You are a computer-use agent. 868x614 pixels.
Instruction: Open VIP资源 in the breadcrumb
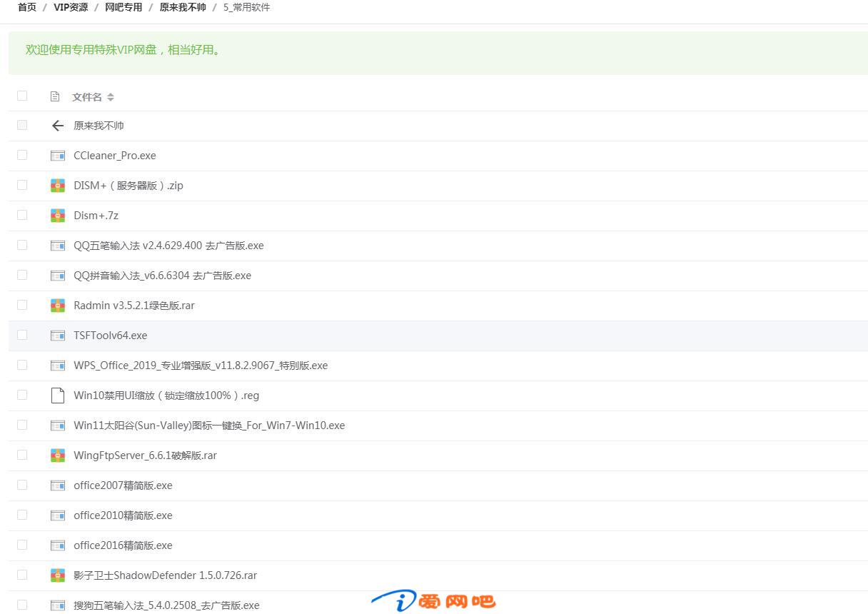[x=71, y=7]
